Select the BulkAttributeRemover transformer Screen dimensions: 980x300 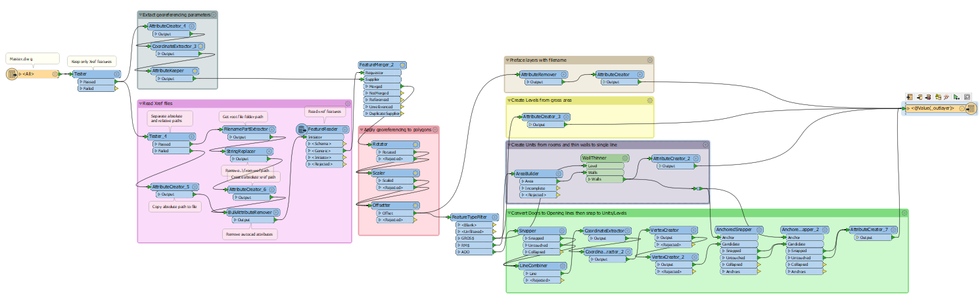(252, 213)
